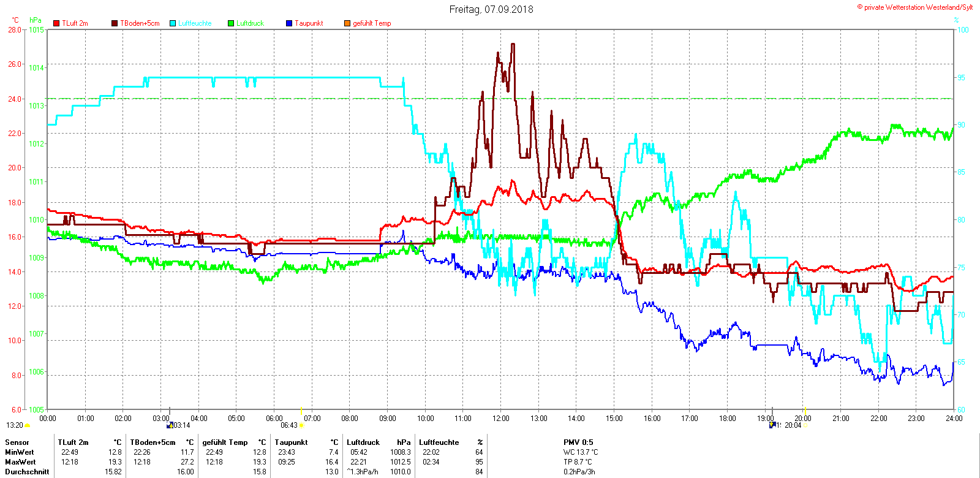This screenshot has width=980, height=478.
Task: Click the 'Luftfeuchte' legend label
Action: [x=195, y=23]
